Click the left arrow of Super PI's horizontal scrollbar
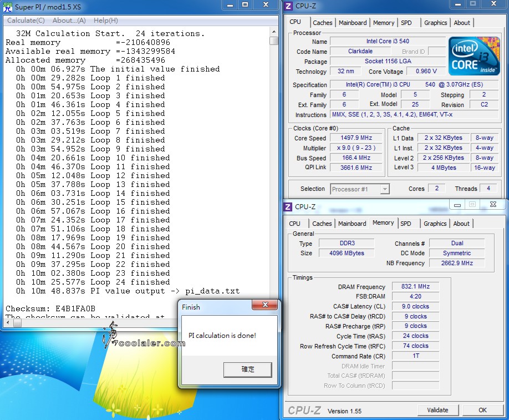 coord(9,323)
